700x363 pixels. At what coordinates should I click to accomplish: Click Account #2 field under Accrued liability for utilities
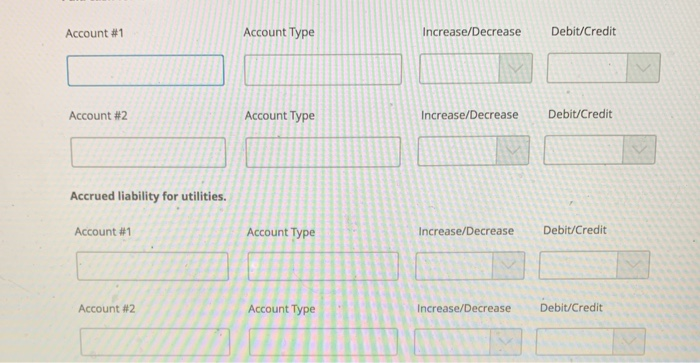(x=155, y=342)
